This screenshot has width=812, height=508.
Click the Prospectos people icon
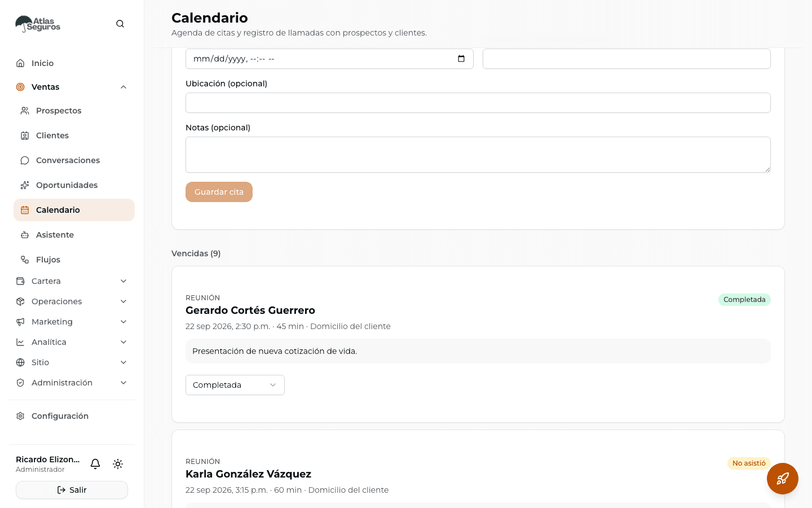(25, 111)
